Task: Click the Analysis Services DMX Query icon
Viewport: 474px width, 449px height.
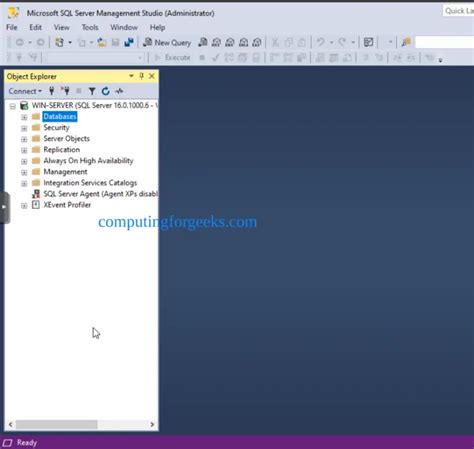Action: tap(230, 42)
